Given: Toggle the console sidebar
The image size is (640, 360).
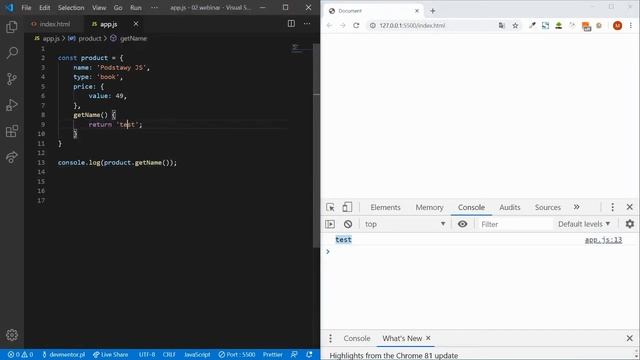Looking at the screenshot, I should 330,224.
